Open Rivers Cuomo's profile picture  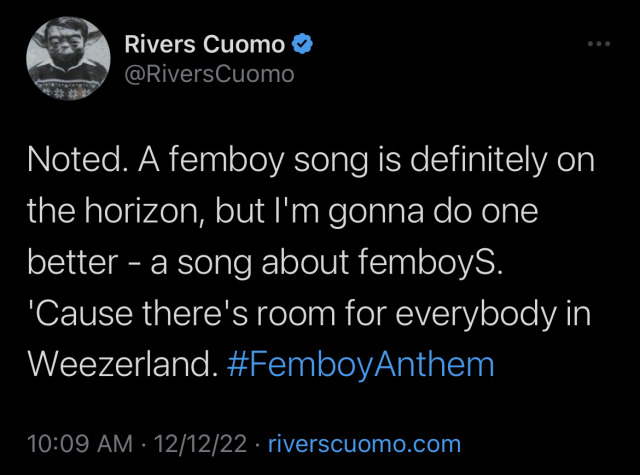(x=66, y=59)
